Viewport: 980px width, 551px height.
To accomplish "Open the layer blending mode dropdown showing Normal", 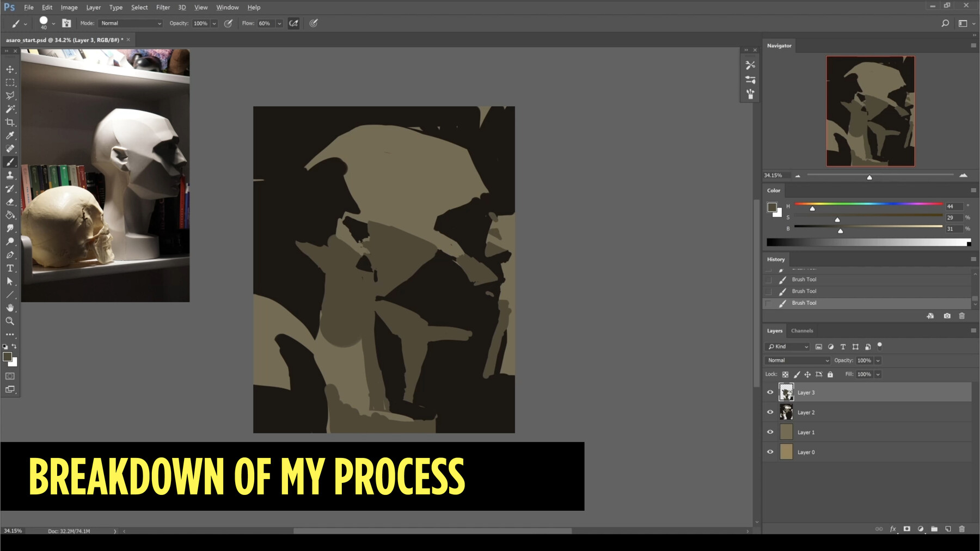I will (x=796, y=360).
